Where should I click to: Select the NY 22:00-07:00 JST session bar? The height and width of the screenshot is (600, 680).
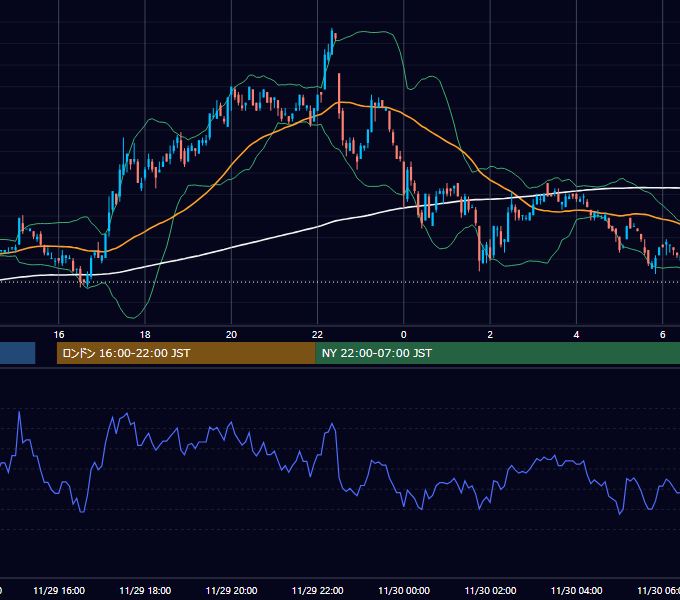497,353
